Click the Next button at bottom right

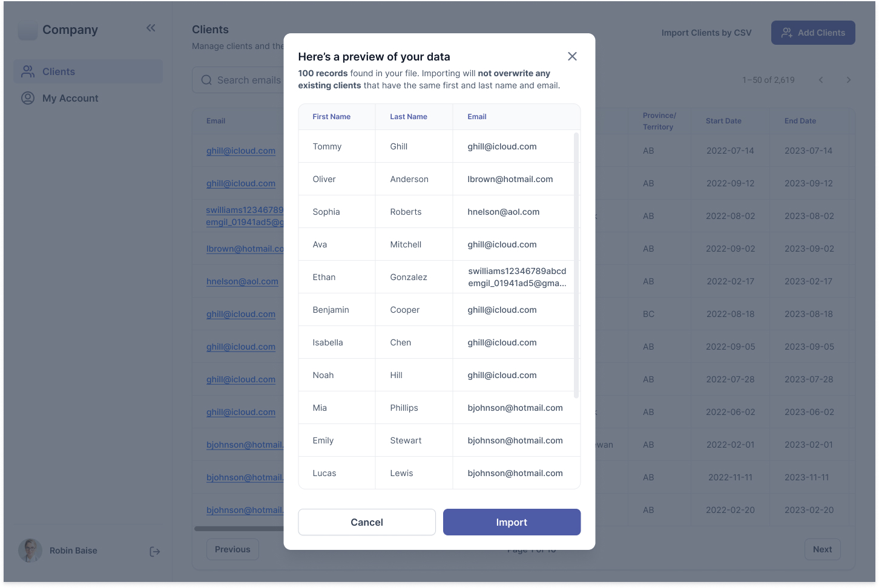821,549
